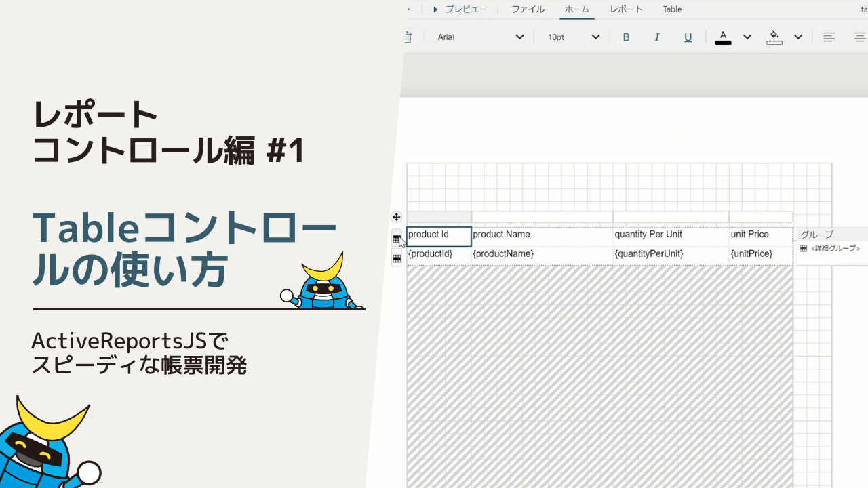Screen dimensions: 868x488
Task: Select the header row handle icon
Action: 397,239
